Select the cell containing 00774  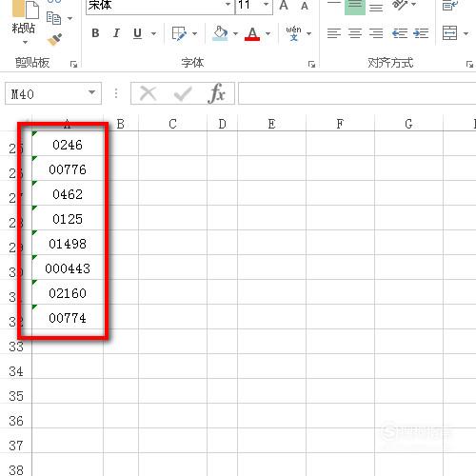tap(68, 317)
